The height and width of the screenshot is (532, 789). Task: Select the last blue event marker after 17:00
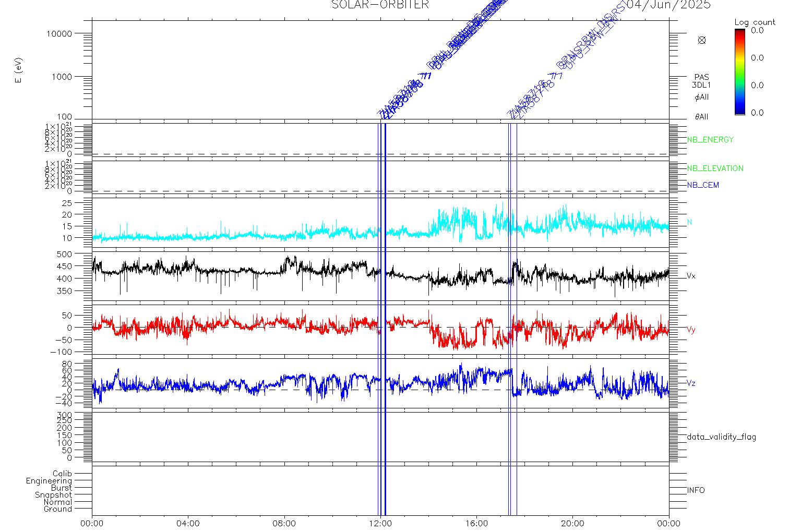tap(517, 318)
